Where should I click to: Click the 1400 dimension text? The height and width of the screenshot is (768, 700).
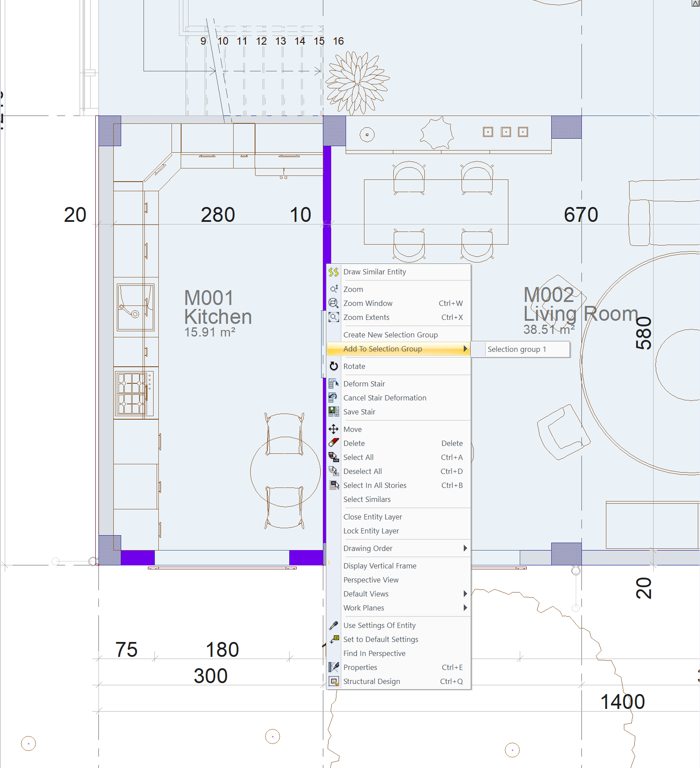623,702
